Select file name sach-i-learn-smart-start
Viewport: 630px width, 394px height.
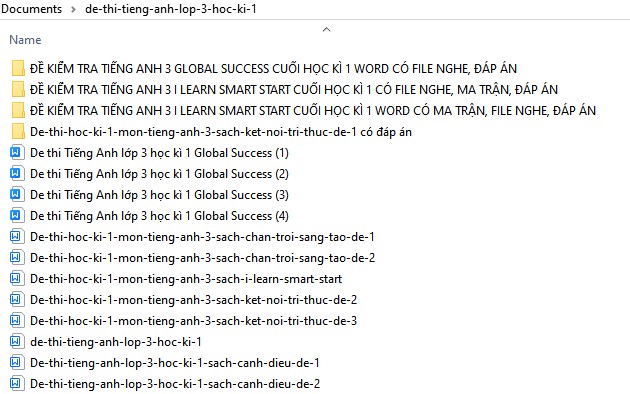click(x=186, y=279)
